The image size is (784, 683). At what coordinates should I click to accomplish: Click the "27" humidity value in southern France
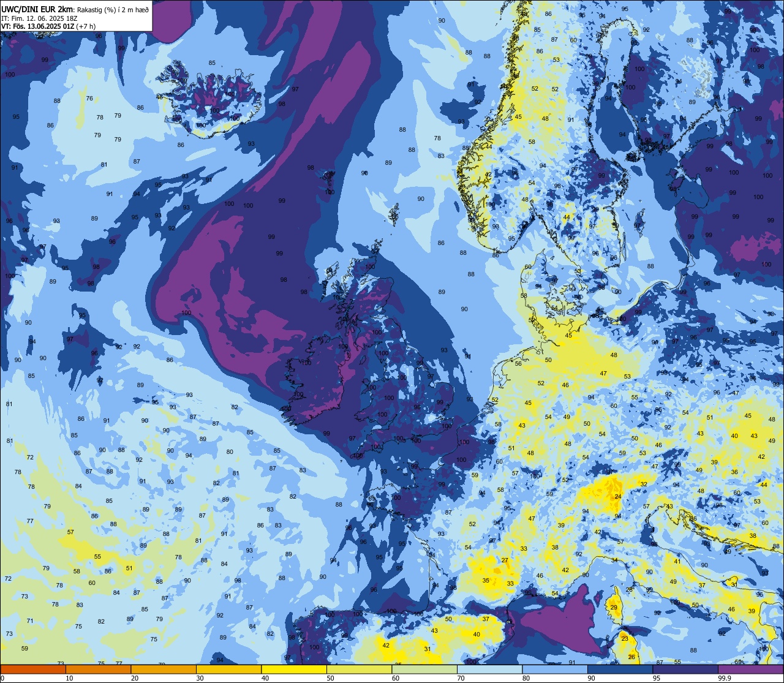point(505,560)
